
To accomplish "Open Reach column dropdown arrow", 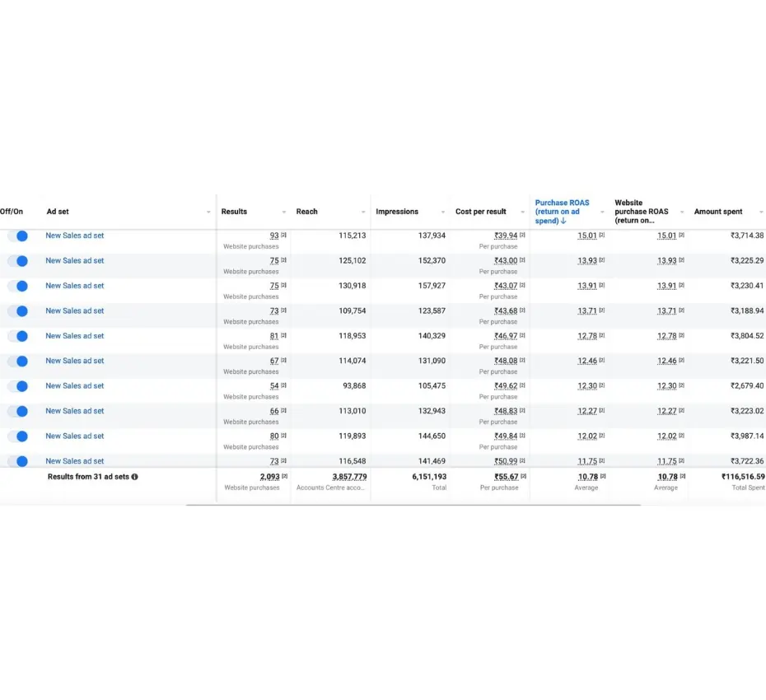I will [363, 212].
